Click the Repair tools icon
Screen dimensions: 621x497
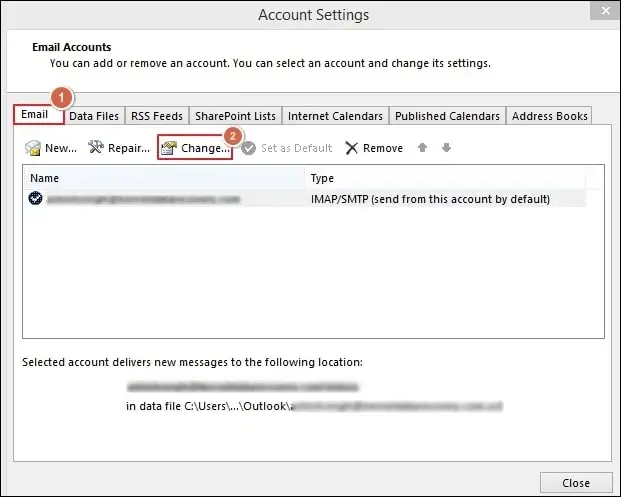pos(96,148)
